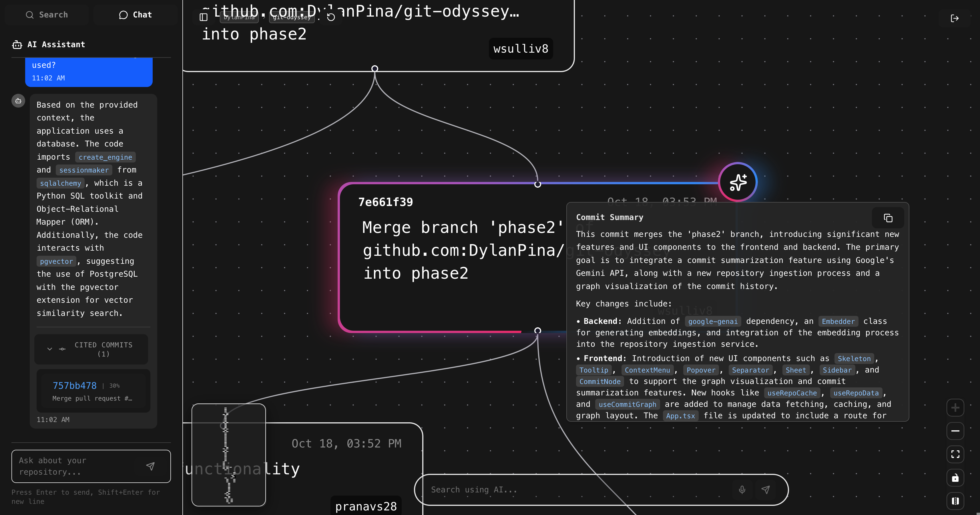The width and height of the screenshot is (980, 515).
Task: Click the logout icon top right
Action: point(955,18)
